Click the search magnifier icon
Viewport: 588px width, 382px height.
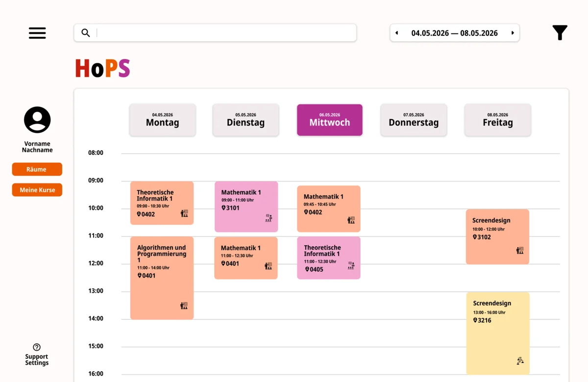coord(86,33)
